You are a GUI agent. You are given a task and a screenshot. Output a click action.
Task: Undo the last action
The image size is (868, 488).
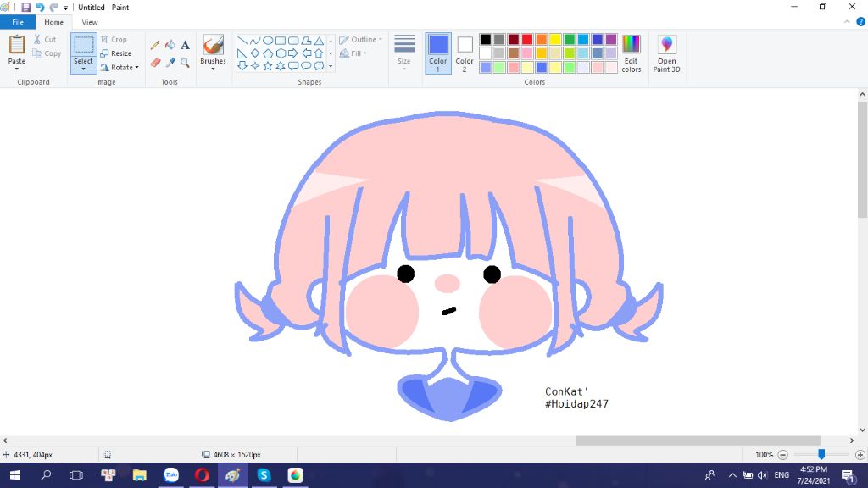(x=40, y=7)
